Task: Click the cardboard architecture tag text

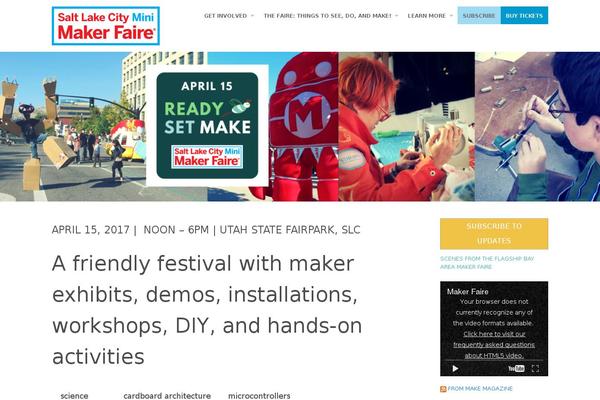Action: 167,396
